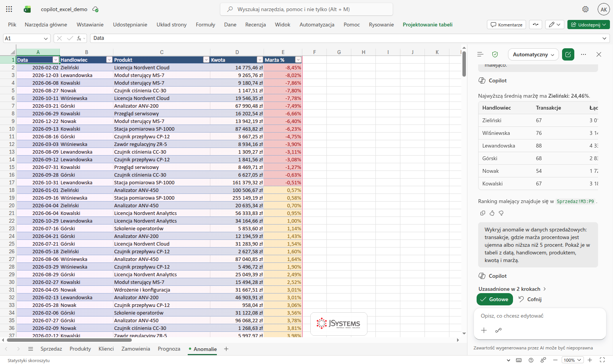Image resolution: width=613 pixels, height=364 pixels.
Task: Click 'Statystyki skoroszytu' in status bar
Action: click(29, 360)
